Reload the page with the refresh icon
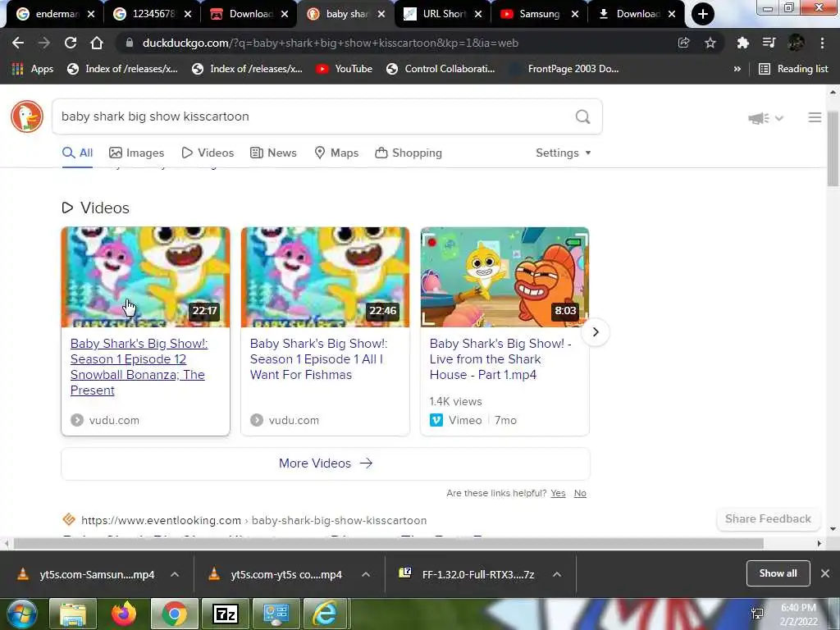 (71, 43)
